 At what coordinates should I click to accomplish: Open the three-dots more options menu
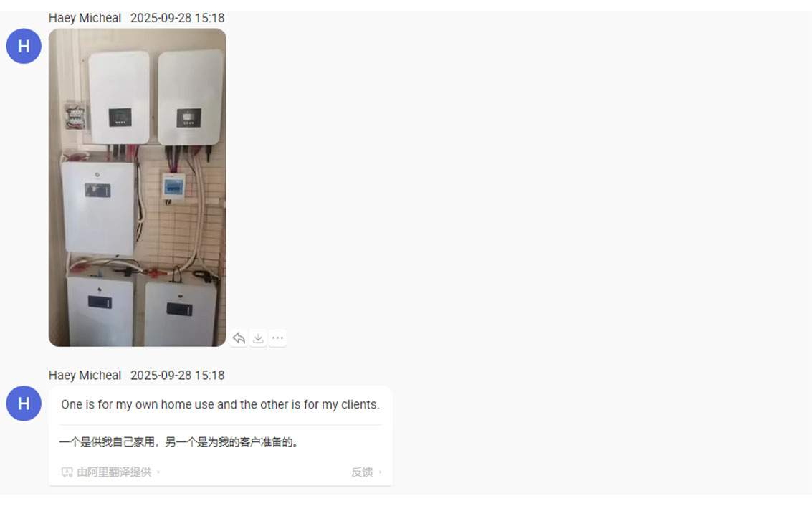(277, 338)
